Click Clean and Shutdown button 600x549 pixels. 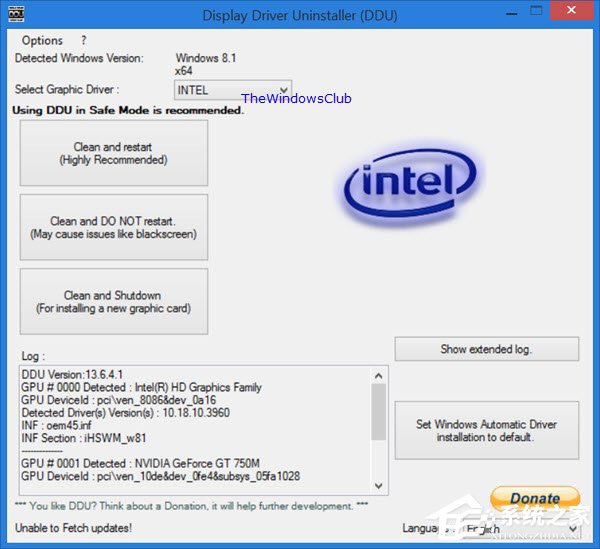tap(114, 301)
